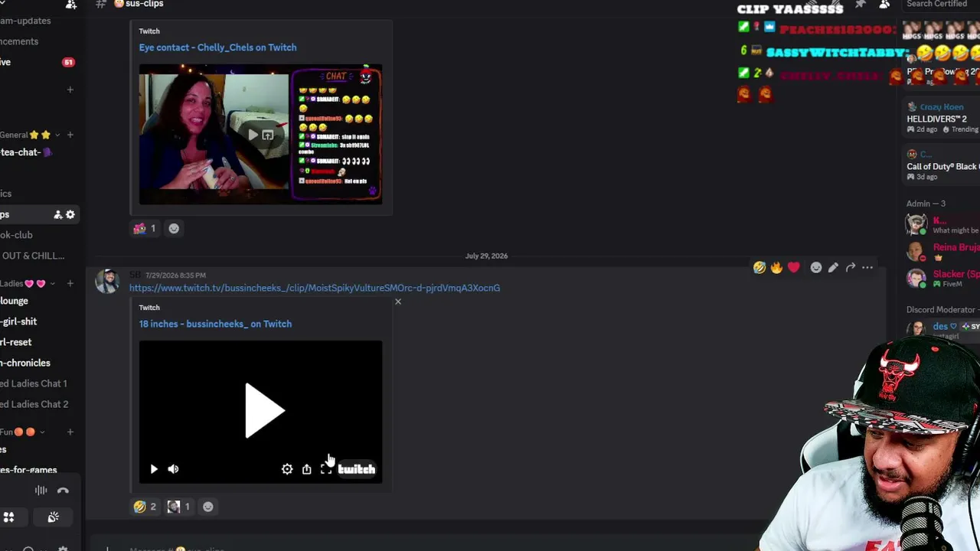Open the HELLDIVERS 2 activity card
The width and height of the screenshot is (980, 551).
[942, 119]
